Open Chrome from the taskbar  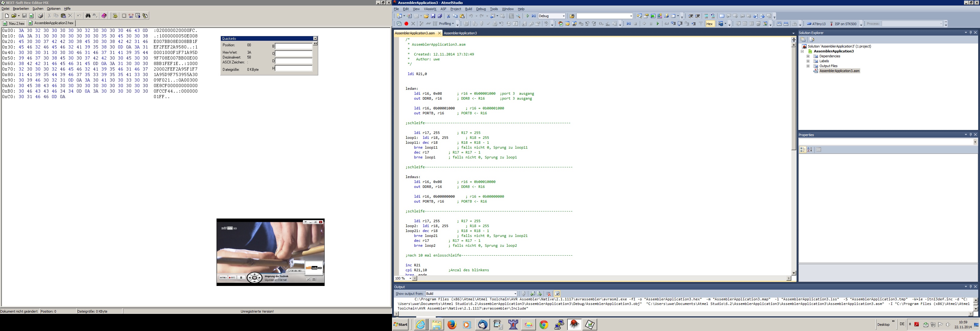pos(544,325)
